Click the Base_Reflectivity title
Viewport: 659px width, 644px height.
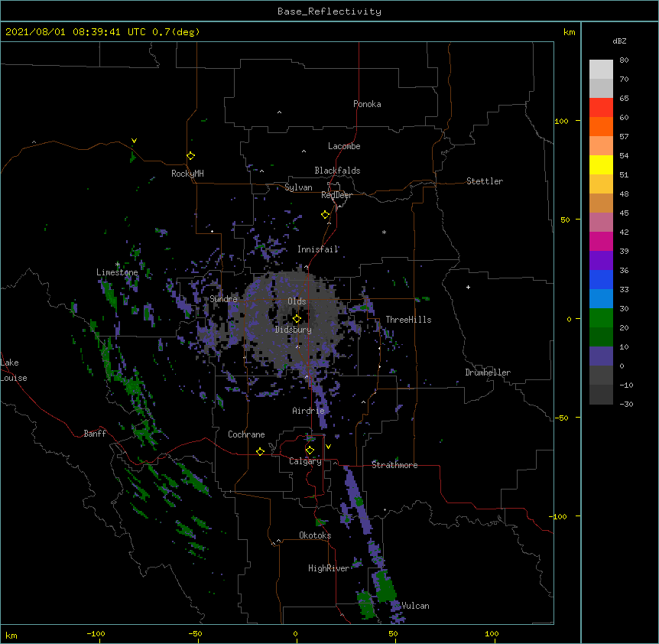click(329, 11)
